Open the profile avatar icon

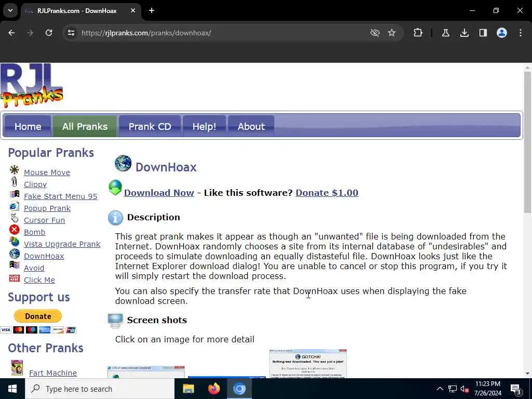[x=502, y=33]
